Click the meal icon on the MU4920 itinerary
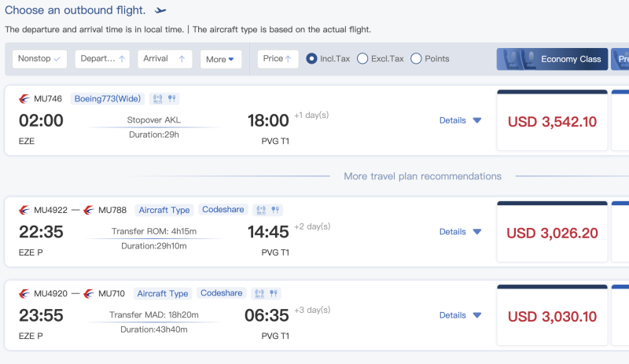This screenshot has height=364, width=629. pos(274,293)
